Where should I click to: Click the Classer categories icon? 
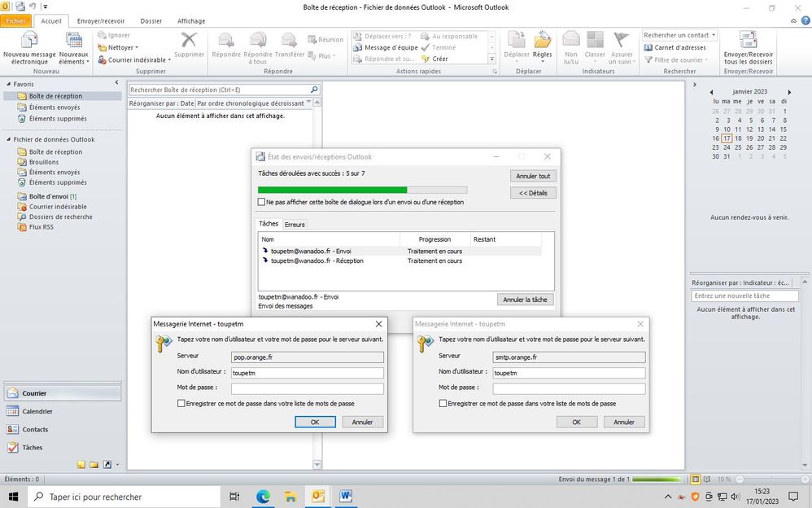point(595,45)
